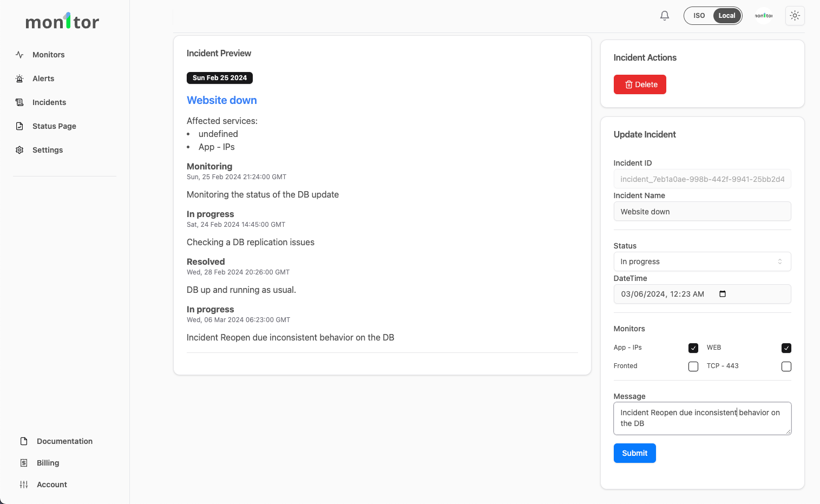Viewport: 820px width, 504px height.
Task: Switch time display to Local
Action: (x=727, y=16)
